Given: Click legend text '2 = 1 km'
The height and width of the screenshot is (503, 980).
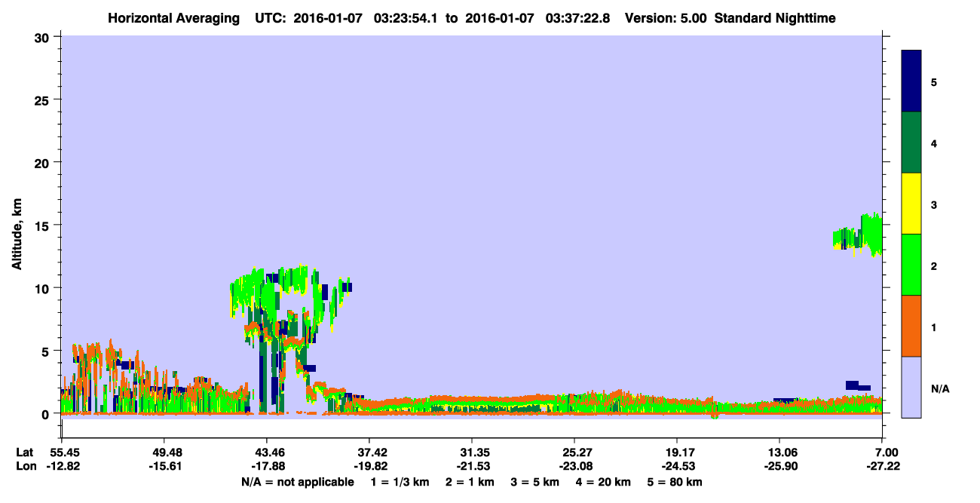Looking at the screenshot, I should click(x=470, y=482).
